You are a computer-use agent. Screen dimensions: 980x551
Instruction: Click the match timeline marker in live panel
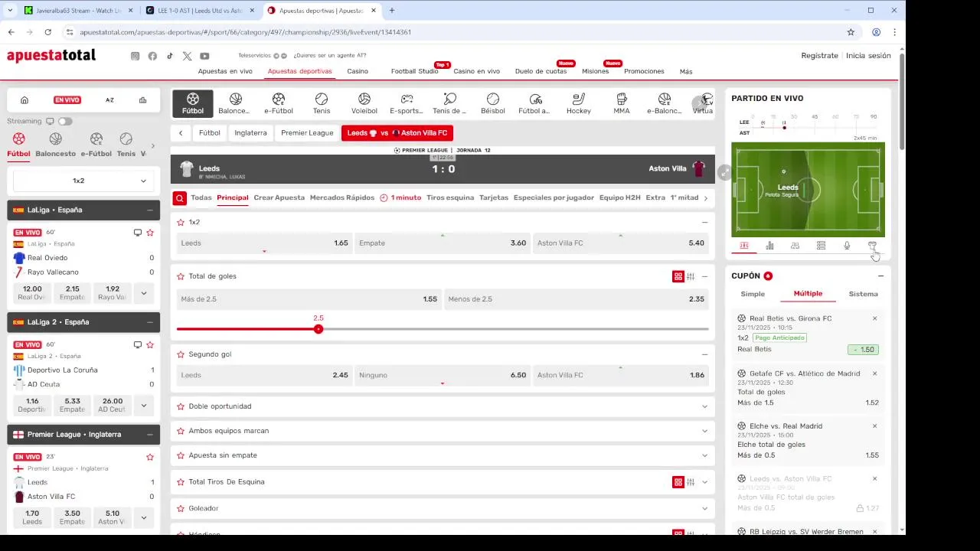coord(784,127)
